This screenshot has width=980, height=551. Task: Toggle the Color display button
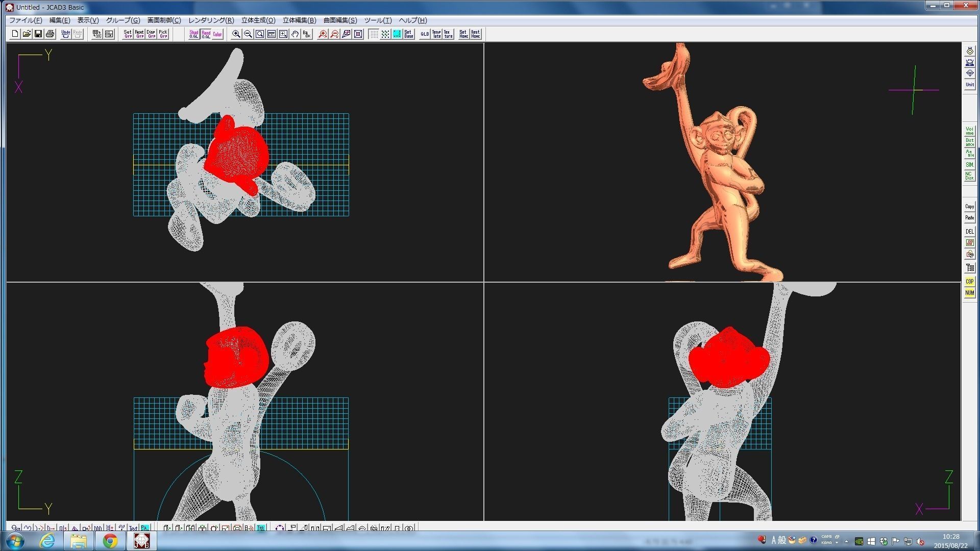(217, 34)
